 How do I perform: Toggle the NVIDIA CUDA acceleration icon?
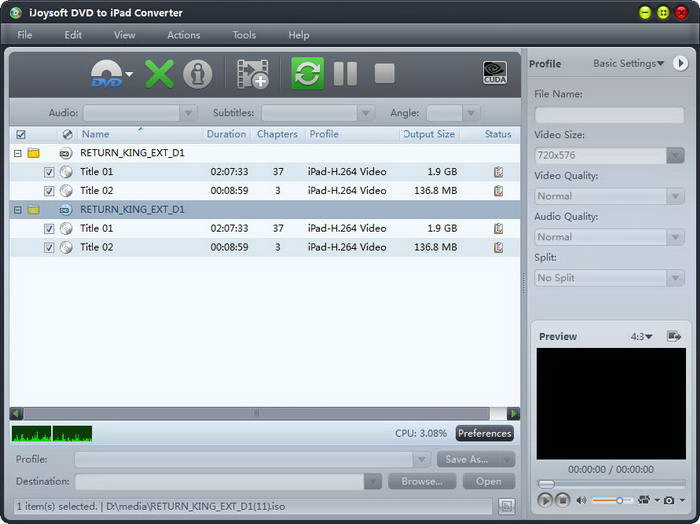[495, 73]
